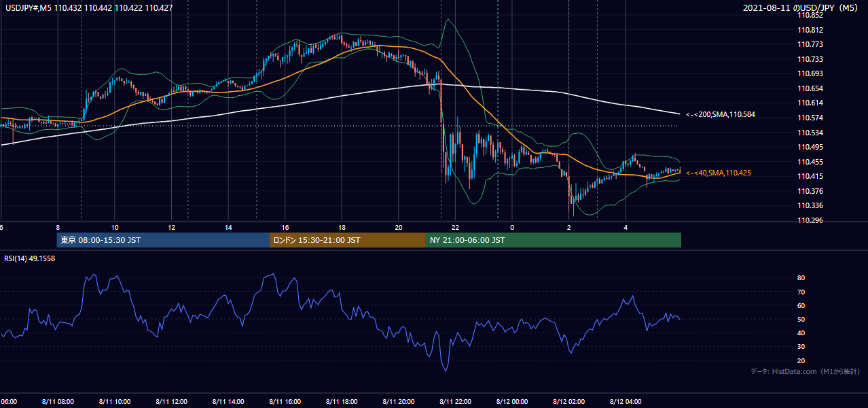Click the RSI(14) 49.1558 indicator label
This screenshot has width=868, height=408.
coord(30,258)
